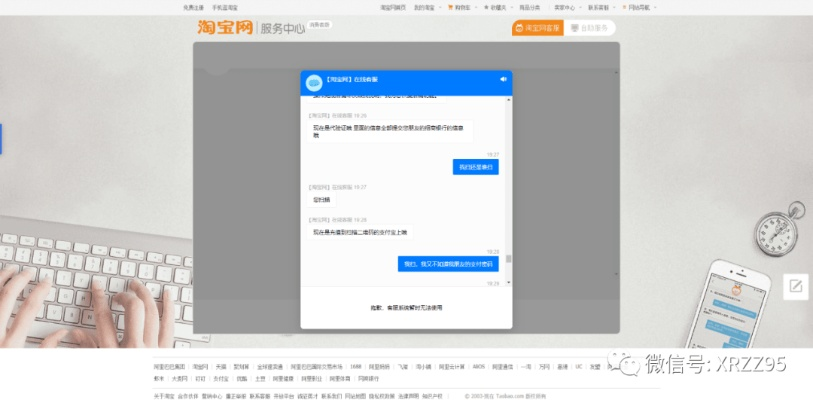Click the 服务中心 title text
Image resolution: width=813 pixels, height=400 pixels.
tap(282, 29)
